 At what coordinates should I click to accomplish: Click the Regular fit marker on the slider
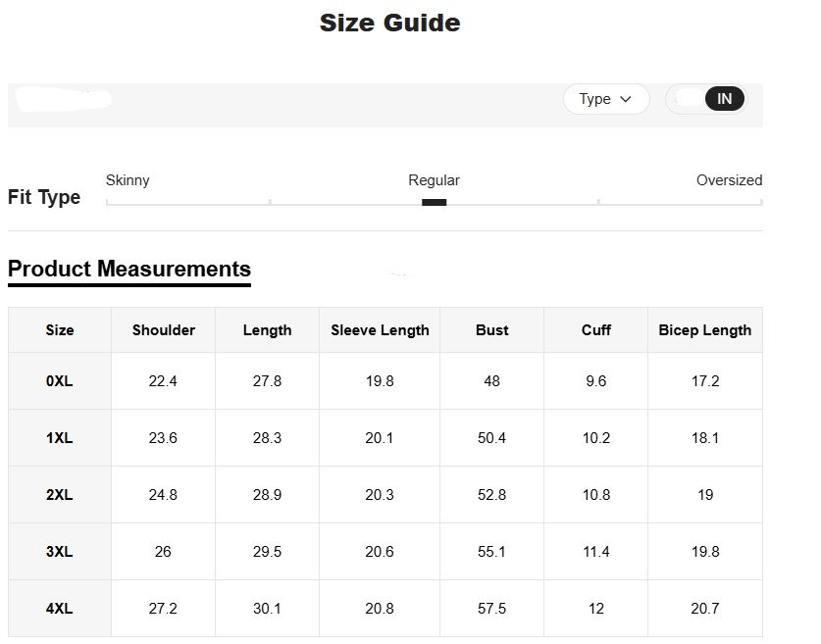(x=434, y=202)
